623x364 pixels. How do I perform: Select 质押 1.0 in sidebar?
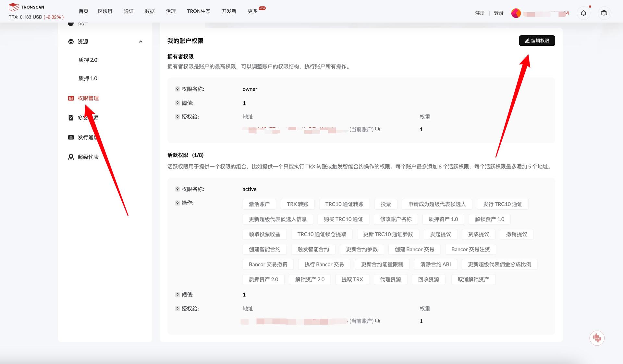click(88, 78)
